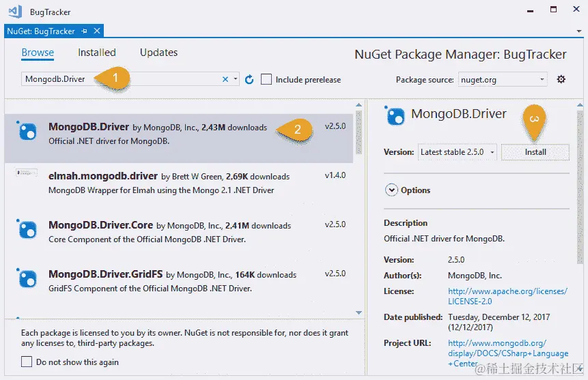The width and height of the screenshot is (588, 380).
Task: Click the Visual Studio logo icon
Action: pyautogui.click(x=15, y=12)
